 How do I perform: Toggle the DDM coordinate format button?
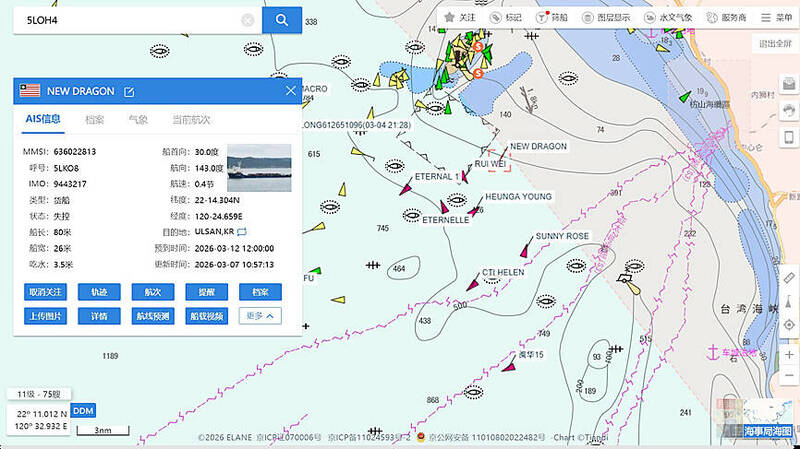pos(83,411)
